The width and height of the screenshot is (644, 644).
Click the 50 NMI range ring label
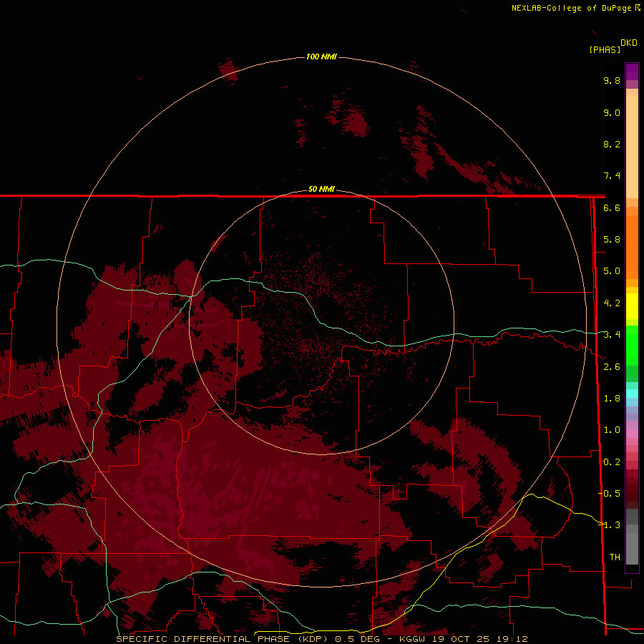[x=321, y=189]
